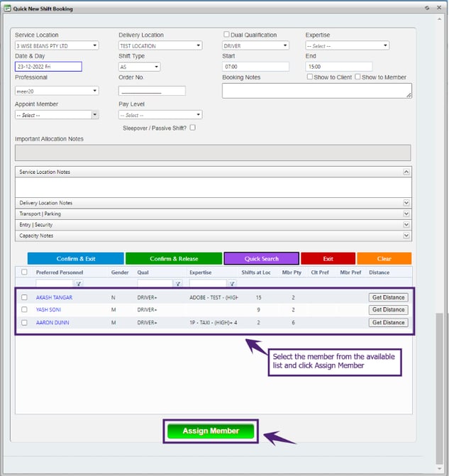The image size is (449, 476).
Task: Expand the Delivery Location Notes section
Action: tap(406, 203)
